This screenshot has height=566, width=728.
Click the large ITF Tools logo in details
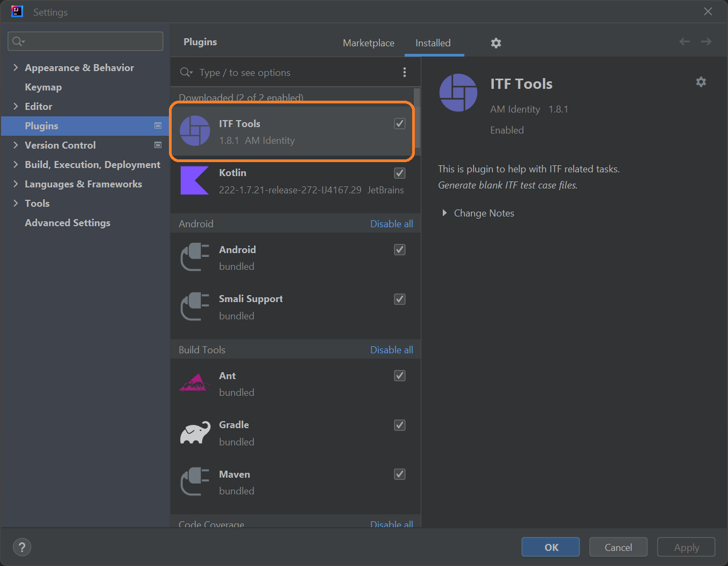[458, 93]
